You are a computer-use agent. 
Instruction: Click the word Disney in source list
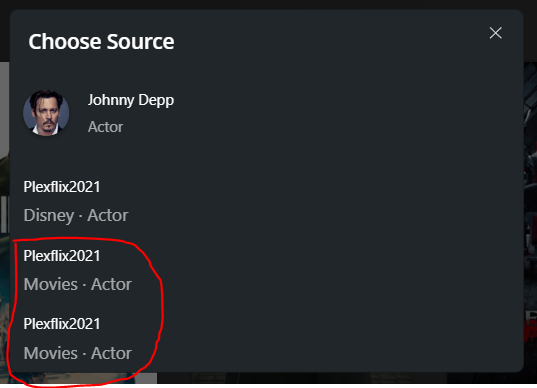point(49,215)
